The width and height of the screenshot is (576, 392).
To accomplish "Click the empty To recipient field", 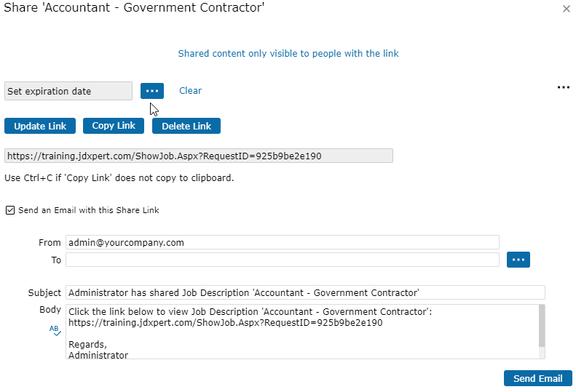I will coord(282,260).
